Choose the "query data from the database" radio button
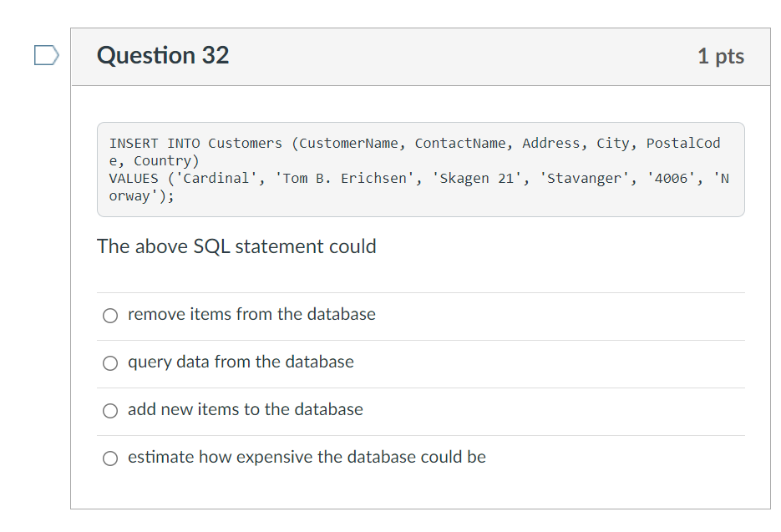The height and width of the screenshot is (532, 781). tap(110, 362)
